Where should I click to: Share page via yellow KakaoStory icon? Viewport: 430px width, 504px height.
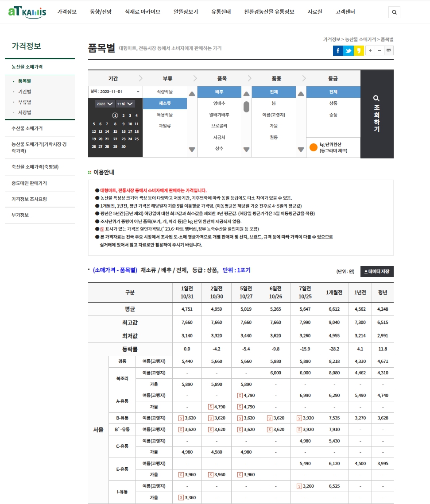pyautogui.click(x=359, y=50)
